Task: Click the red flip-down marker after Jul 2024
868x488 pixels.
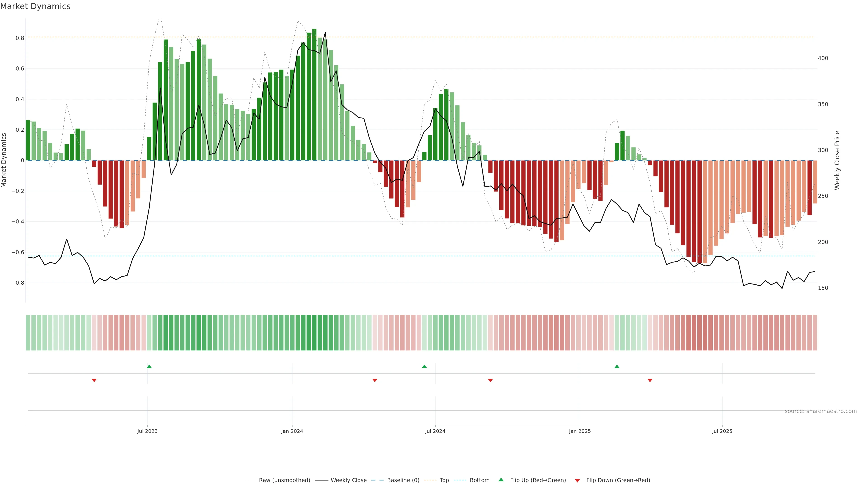Action: (490, 380)
